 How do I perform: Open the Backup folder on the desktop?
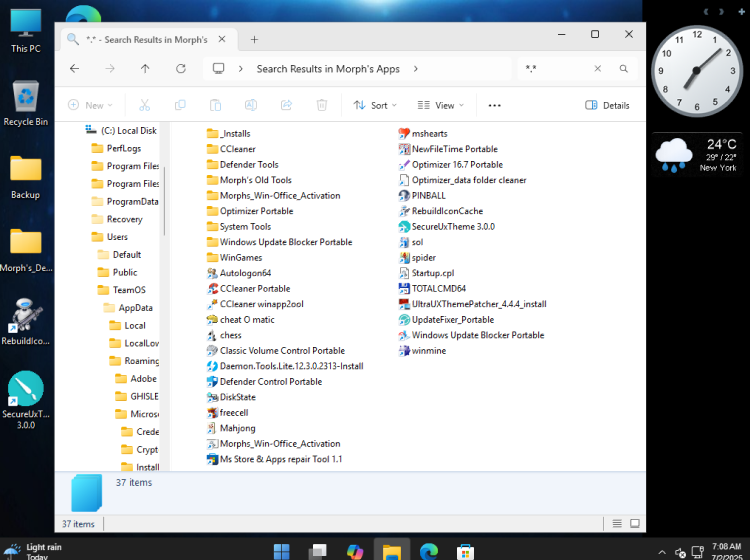click(x=26, y=177)
